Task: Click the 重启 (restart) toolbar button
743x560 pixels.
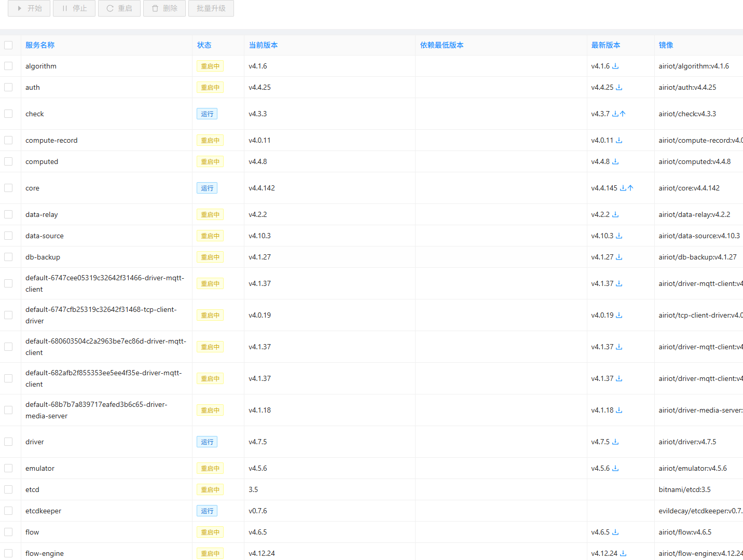Action: 119,8
